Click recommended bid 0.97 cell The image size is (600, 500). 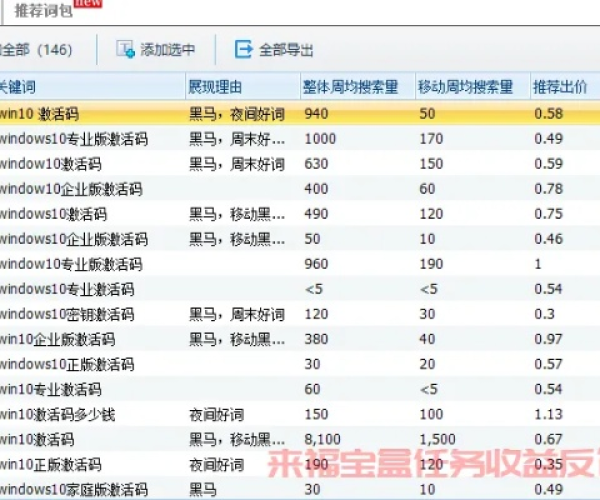(548, 339)
